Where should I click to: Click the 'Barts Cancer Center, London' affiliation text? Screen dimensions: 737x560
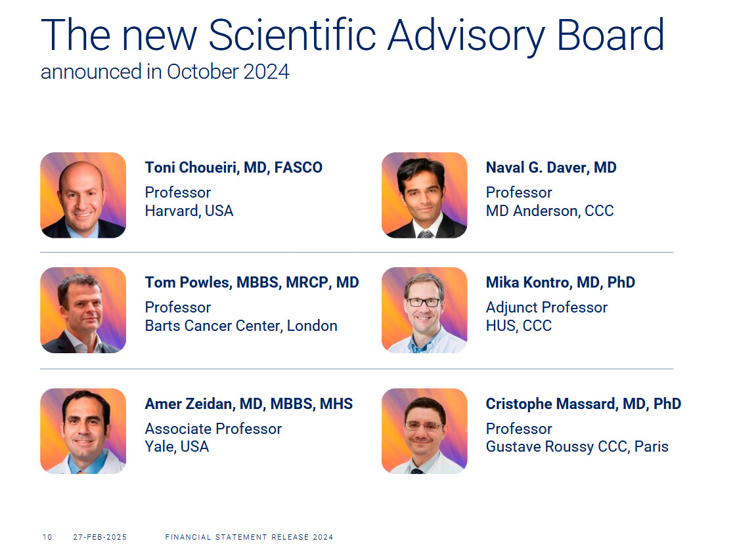pyautogui.click(x=240, y=326)
